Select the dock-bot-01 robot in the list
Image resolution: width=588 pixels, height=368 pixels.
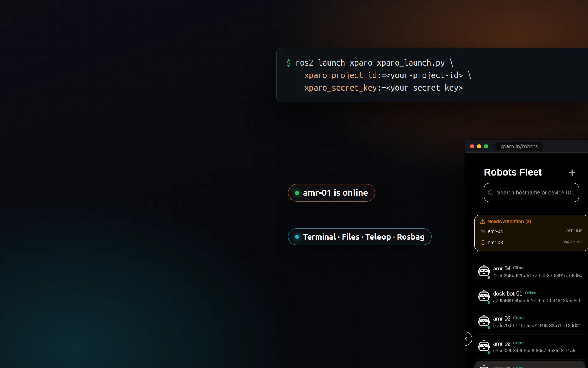click(531, 297)
